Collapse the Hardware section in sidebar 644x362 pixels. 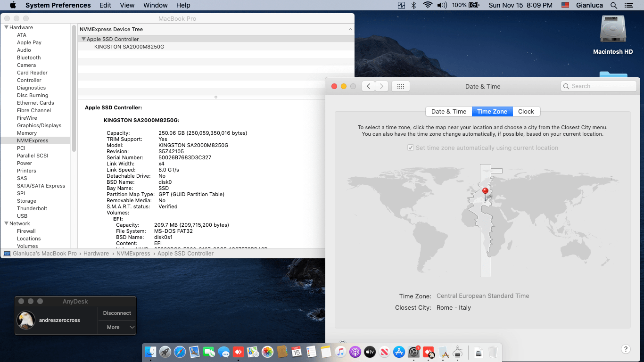point(6,27)
